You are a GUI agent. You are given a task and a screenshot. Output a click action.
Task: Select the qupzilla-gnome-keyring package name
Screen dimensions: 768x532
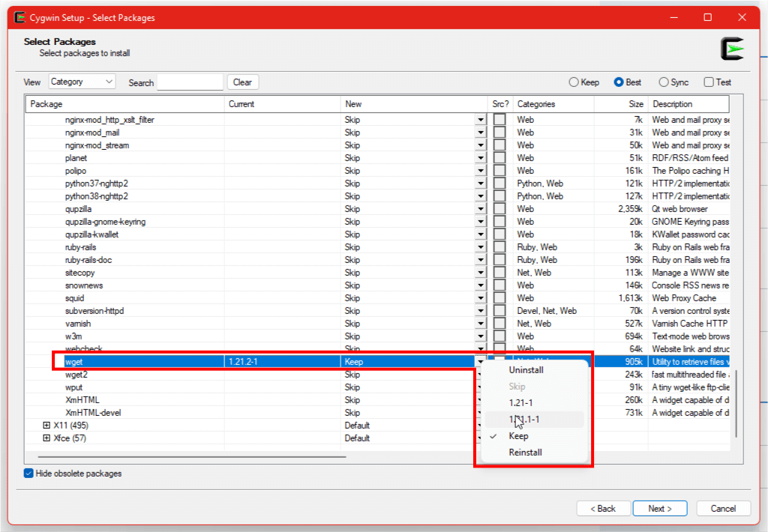(105, 222)
